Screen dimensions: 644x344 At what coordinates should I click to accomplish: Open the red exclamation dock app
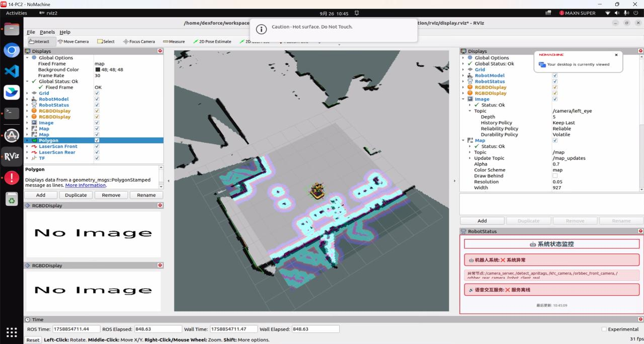coord(12,178)
